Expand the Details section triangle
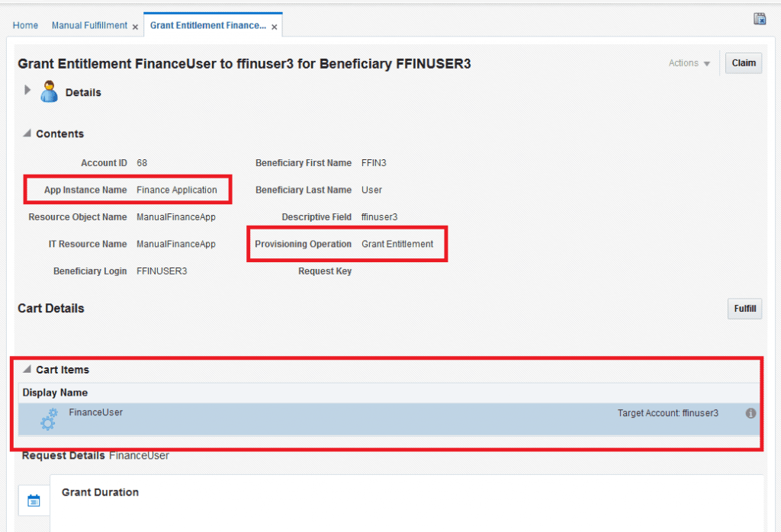 click(x=27, y=90)
